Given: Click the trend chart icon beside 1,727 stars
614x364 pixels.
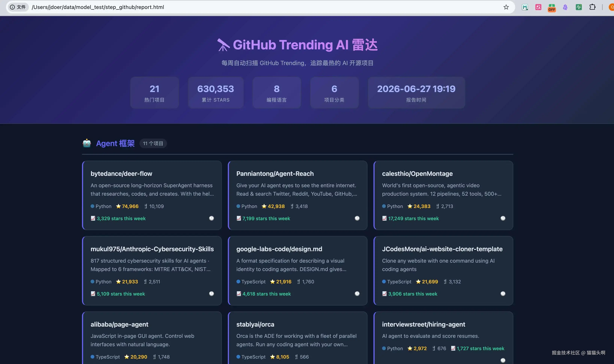Looking at the screenshot, I should [453, 348].
